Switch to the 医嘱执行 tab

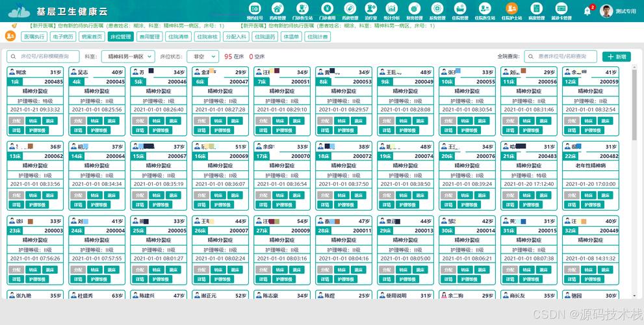(x=35, y=37)
